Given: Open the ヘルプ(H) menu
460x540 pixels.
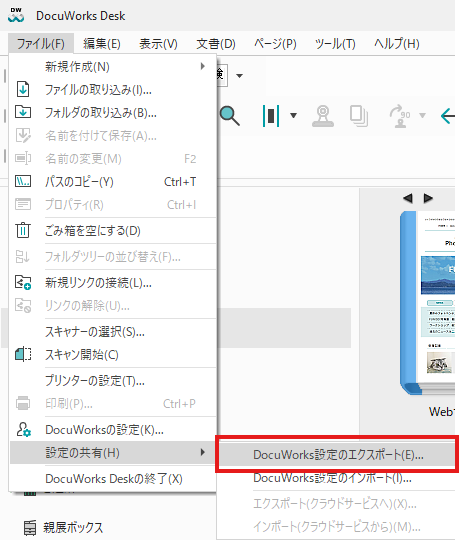Looking at the screenshot, I should pos(397,44).
